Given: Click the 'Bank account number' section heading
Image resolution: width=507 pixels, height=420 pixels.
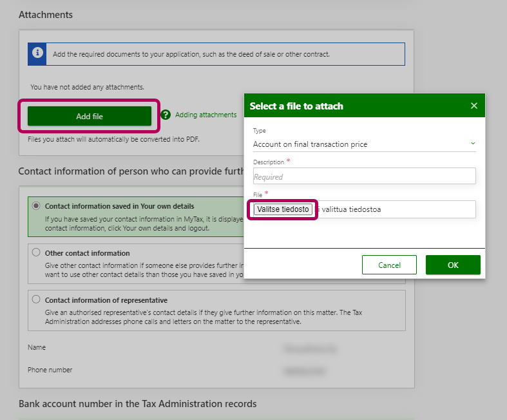Looking at the screenshot, I should pyautogui.click(x=137, y=404).
